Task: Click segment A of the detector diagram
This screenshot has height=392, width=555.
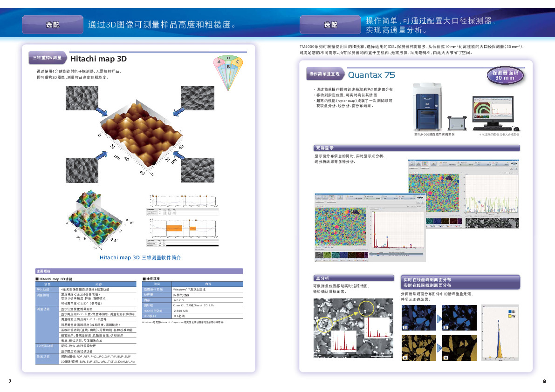Action: [219, 62]
